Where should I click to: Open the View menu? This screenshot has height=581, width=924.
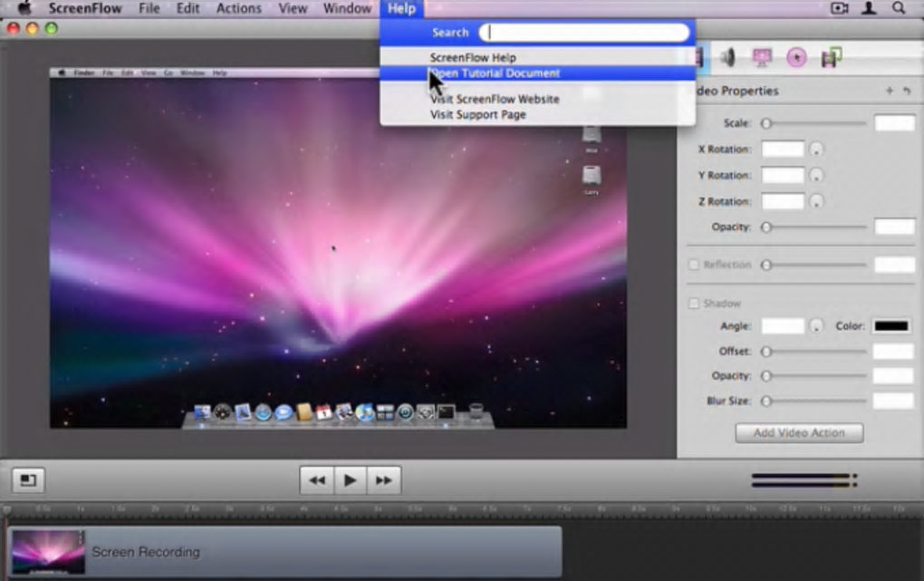pos(293,8)
